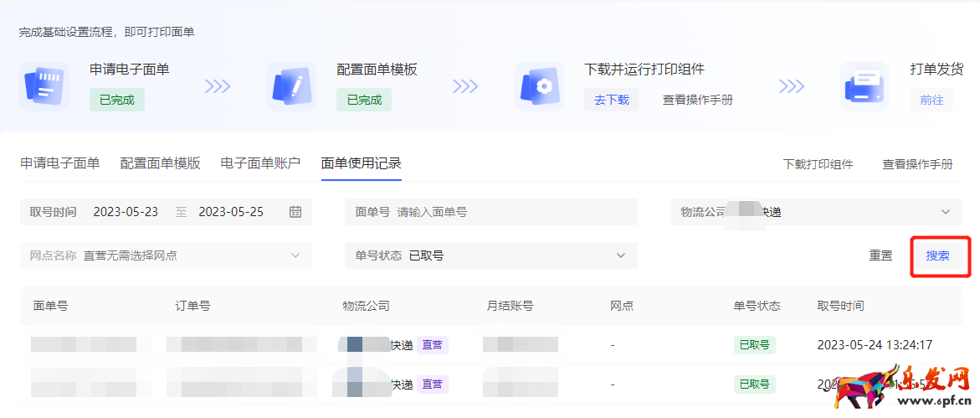Click 已完成 badge under 配置面单模板
The width and height of the screenshot is (980, 418).
[364, 101]
